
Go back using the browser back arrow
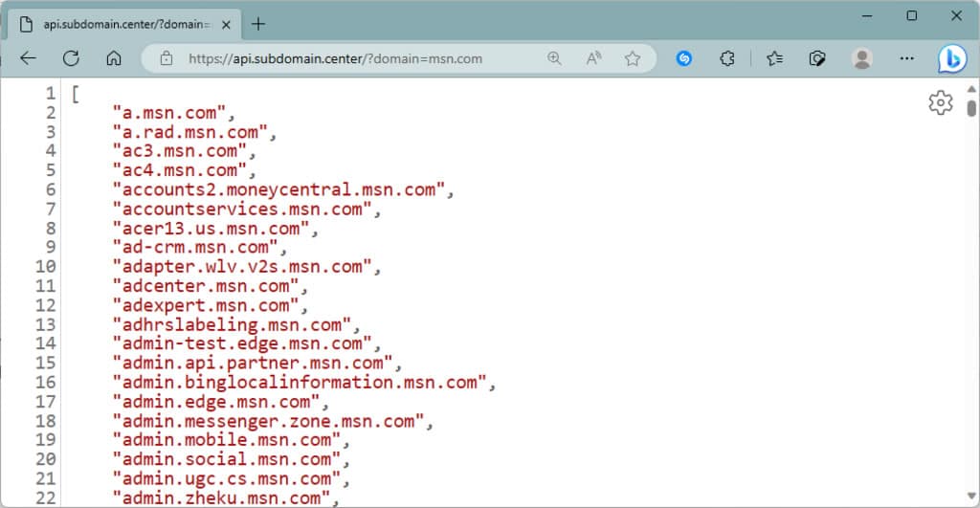28,58
